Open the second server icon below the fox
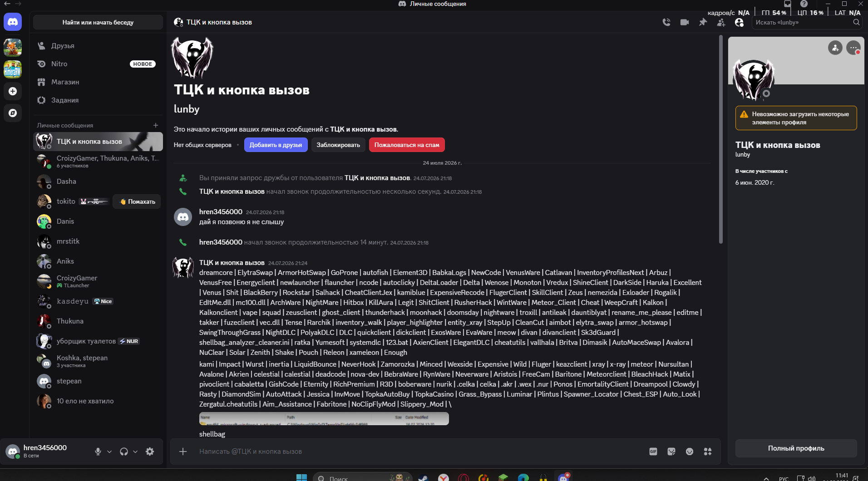This screenshot has height=481, width=868. 13,69
